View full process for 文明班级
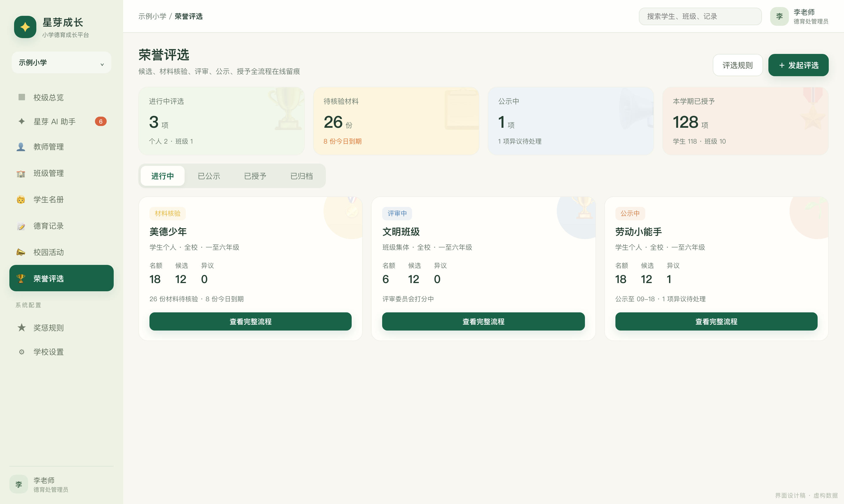 point(483,321)
